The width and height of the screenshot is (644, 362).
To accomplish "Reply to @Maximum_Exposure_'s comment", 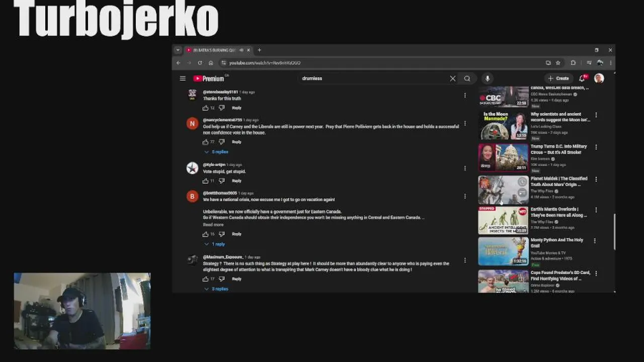I will tap(236, 279).
